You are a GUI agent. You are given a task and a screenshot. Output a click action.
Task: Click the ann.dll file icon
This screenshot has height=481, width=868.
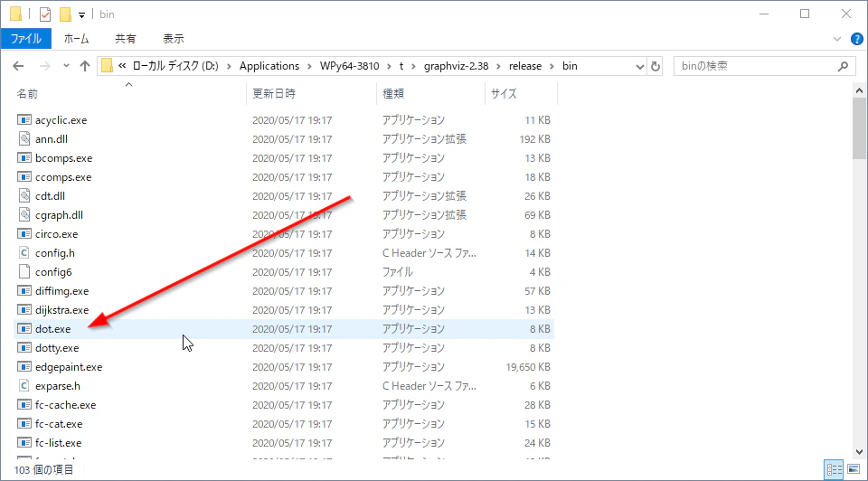click(x=24, y=139)
